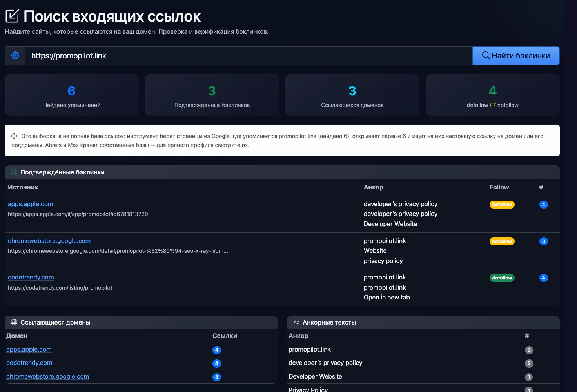
Task: Click the Ссылающихся доменов stat card
Action: coord(352,95)
